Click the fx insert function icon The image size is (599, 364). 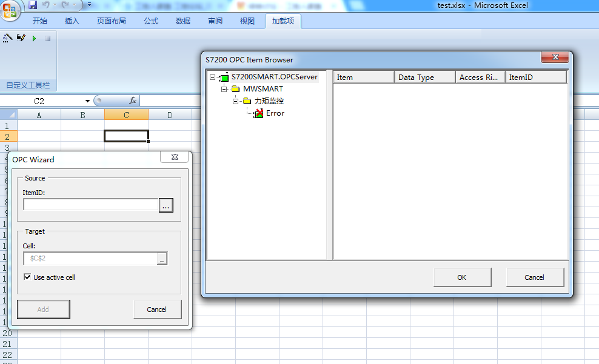133,101
